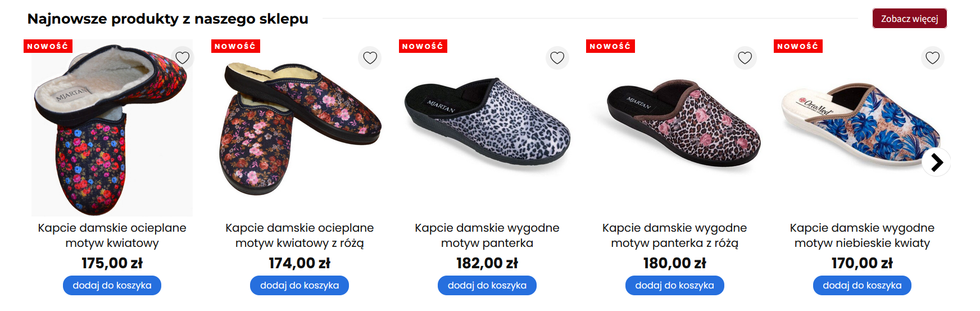This screenshot has height=311, width=980.
Task: Favorite the blue flowers slippers
Action: pyautogui.click(x=932, y=58)
